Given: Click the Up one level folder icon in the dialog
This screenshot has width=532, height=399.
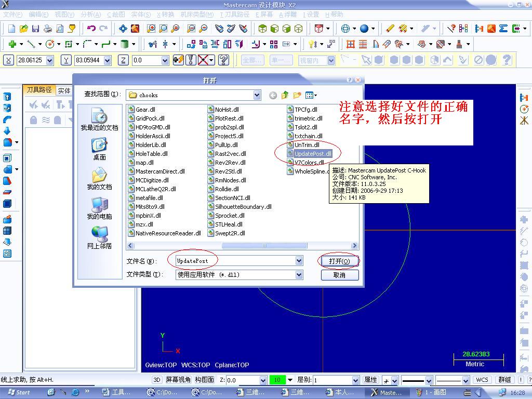Looking at the screenshot, I should click(x=285, y=96).
